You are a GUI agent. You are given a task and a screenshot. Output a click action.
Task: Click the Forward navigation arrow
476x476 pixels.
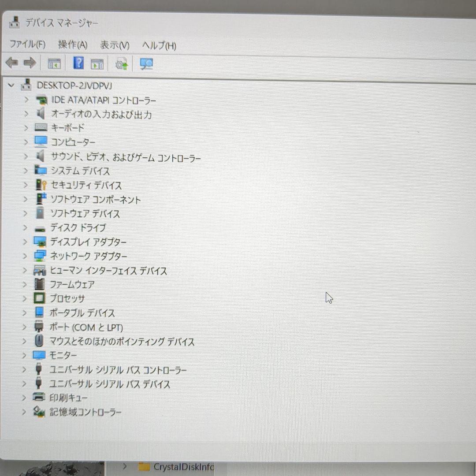[30, 63]
